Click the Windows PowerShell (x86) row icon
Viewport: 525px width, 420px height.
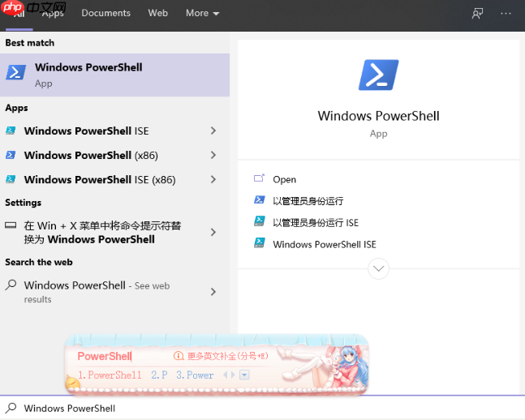point(11,155)
